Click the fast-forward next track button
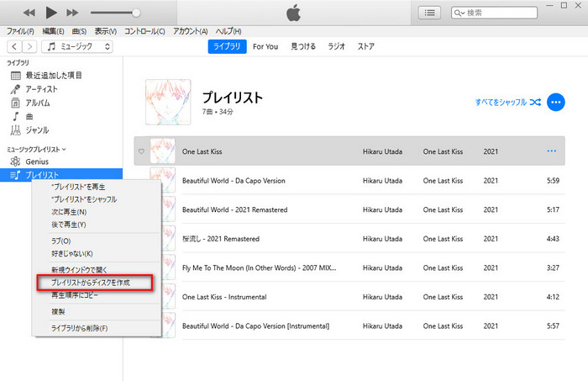The height and width of the screenshot is (381, 588). 72,13
